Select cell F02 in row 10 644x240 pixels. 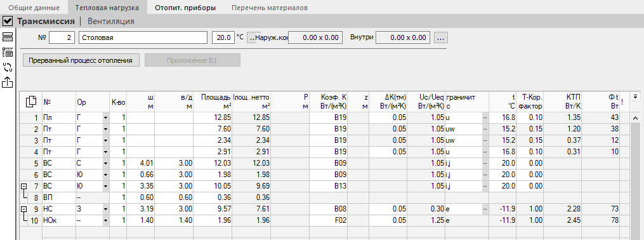click(328, 221)
